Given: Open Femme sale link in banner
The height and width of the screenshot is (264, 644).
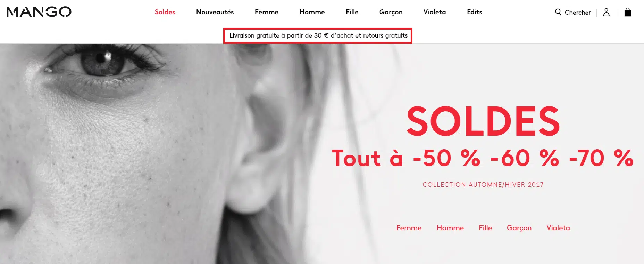Looking at the screenshot, I should coord(409,228).
